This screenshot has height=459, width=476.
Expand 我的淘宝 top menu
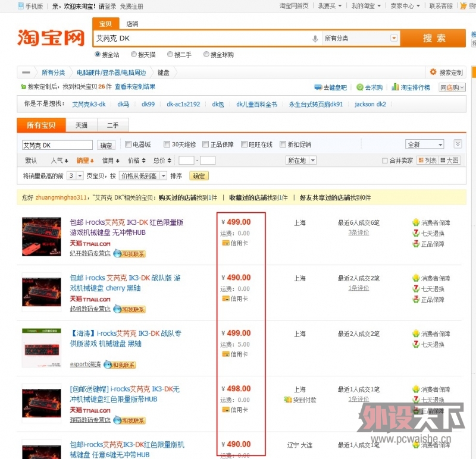366,6
